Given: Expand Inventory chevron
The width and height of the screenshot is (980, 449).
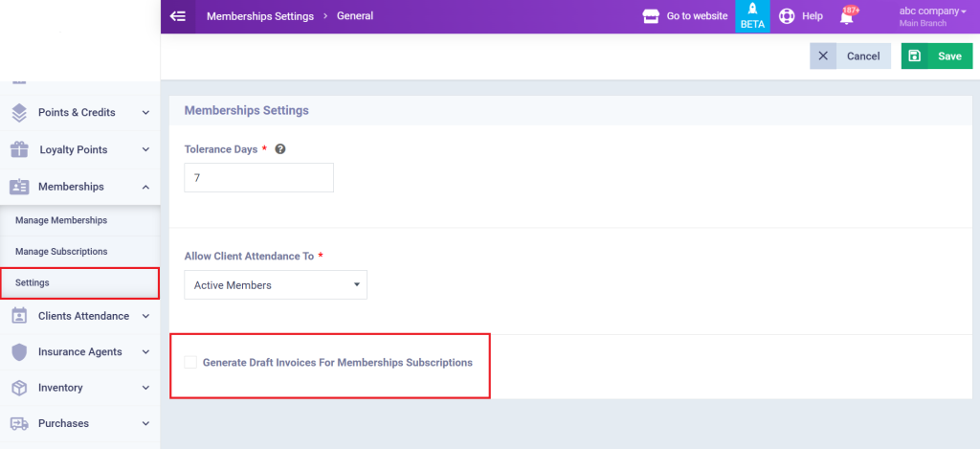Looking at the screenshot, I should pyautogui.click(x=145, y=388).
